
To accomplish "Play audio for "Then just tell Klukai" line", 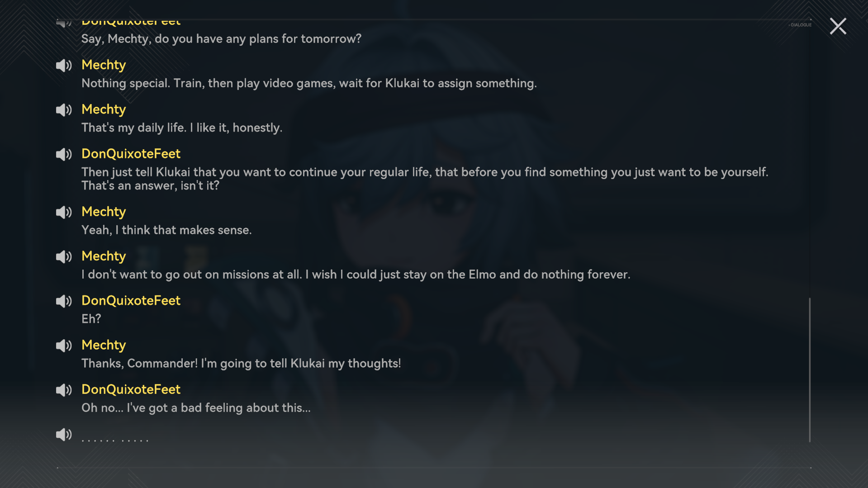I will 64,154.
